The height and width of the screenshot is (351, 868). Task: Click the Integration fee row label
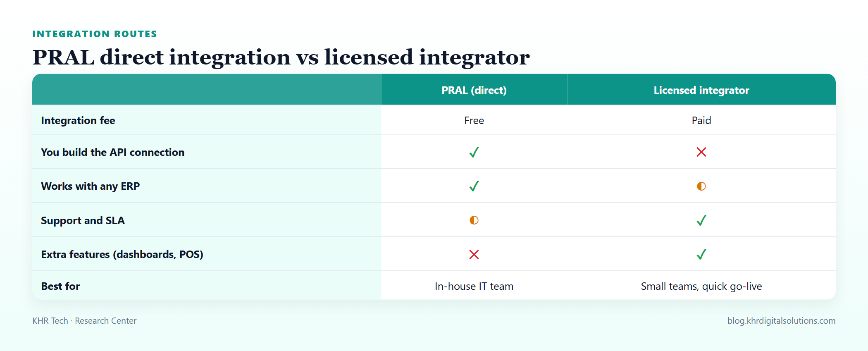(x=78, y=120)
